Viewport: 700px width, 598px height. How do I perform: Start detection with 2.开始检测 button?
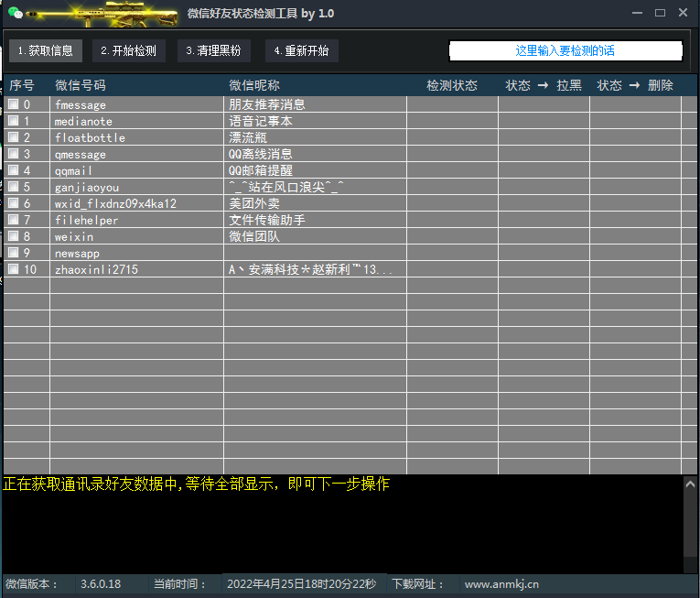pos(129,51)
